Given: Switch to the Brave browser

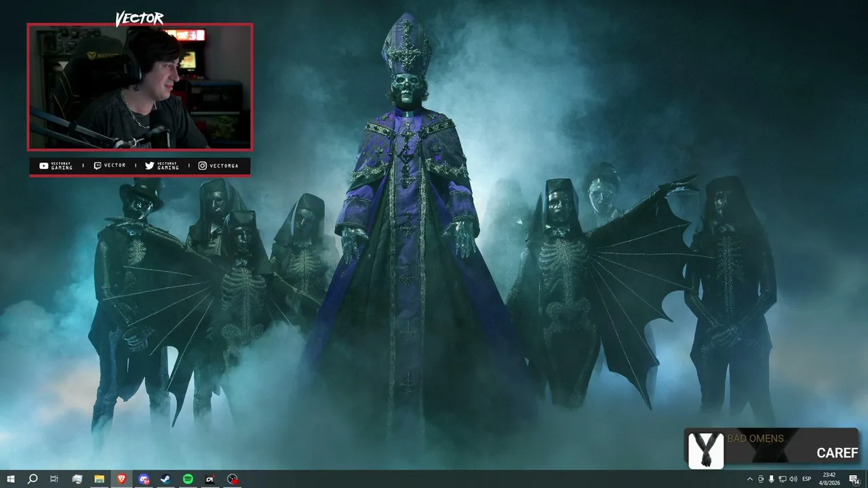Looking at the screenshot, I should (121, 479).
